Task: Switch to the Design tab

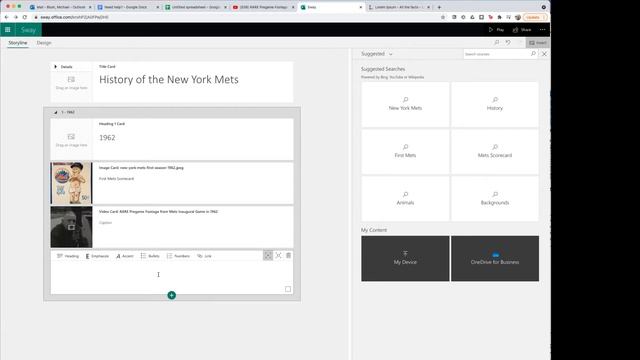Action: click(44, 43)
